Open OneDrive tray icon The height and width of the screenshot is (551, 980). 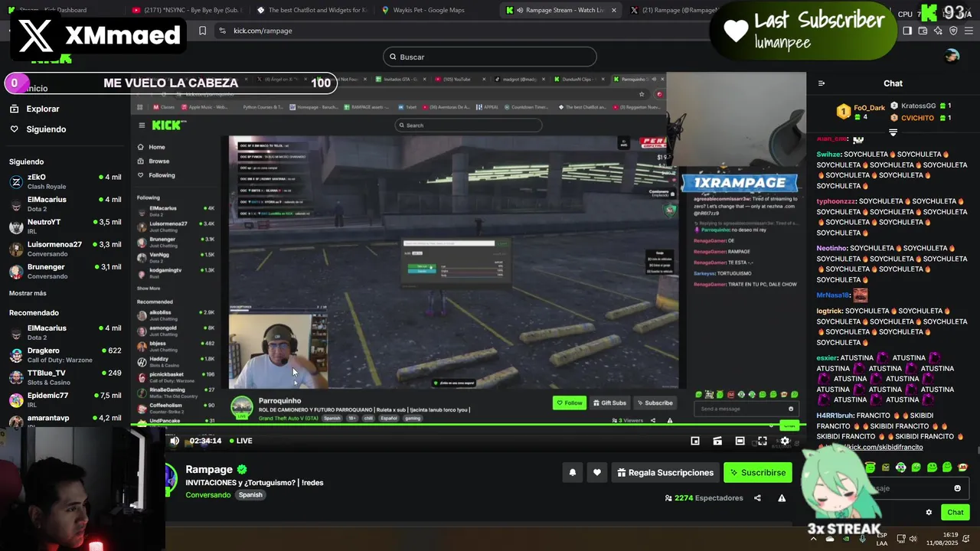point(831,539)
